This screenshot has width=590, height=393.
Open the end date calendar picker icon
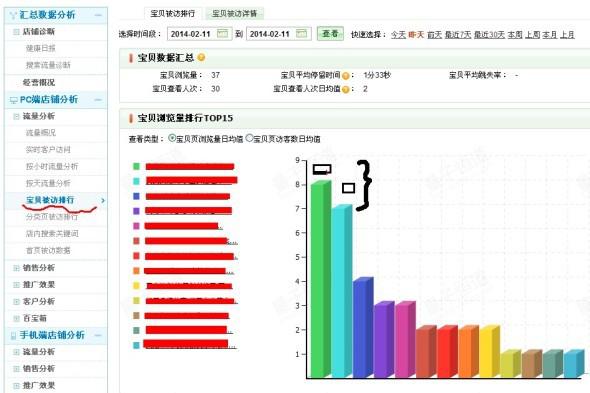coord(301,34)
